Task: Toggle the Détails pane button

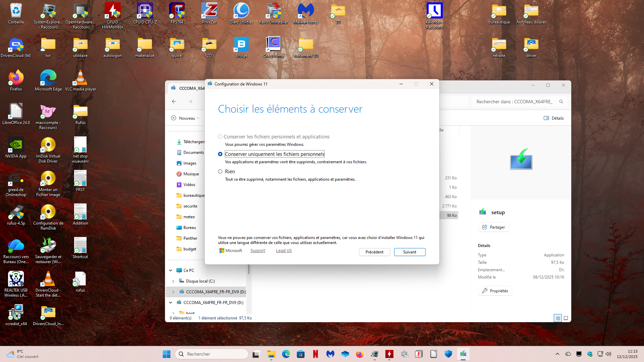Action: point(553,118)
